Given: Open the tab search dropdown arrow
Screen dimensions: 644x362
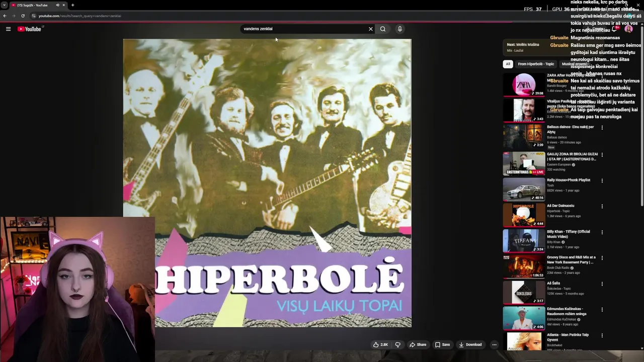Looking at the screenshot, I should click(x=5, y=5).
